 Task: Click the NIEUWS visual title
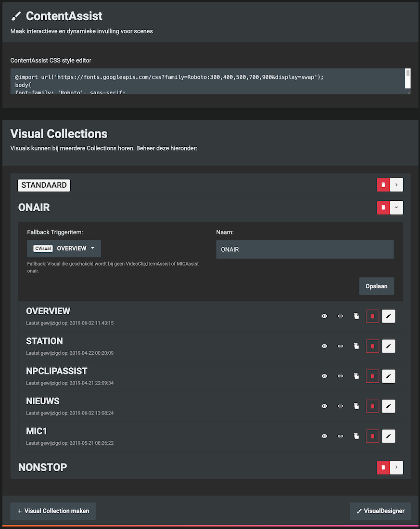click(43, 401)
